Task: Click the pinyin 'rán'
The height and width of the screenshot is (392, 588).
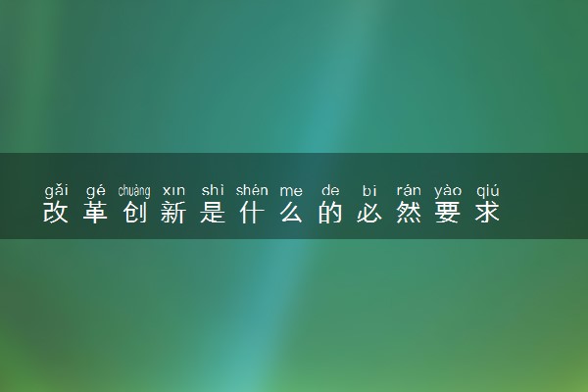Action: pyautogui.click(x=409, y=190)
